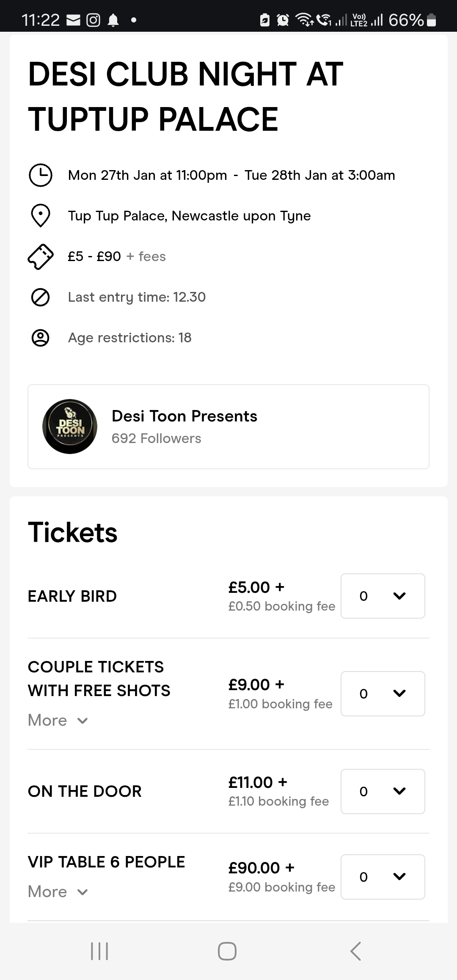Tap the event title heading

[185, 96]
